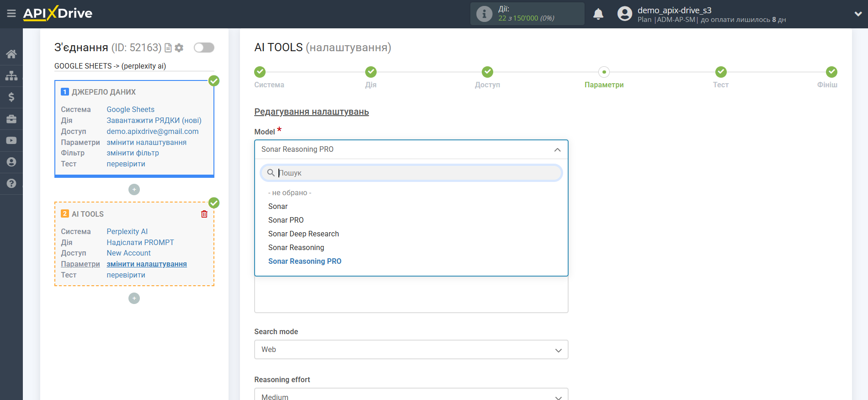The height and width of the screenshot is (400, 868).
Task: Expand the account menu chevron
Action: [857, 14]
